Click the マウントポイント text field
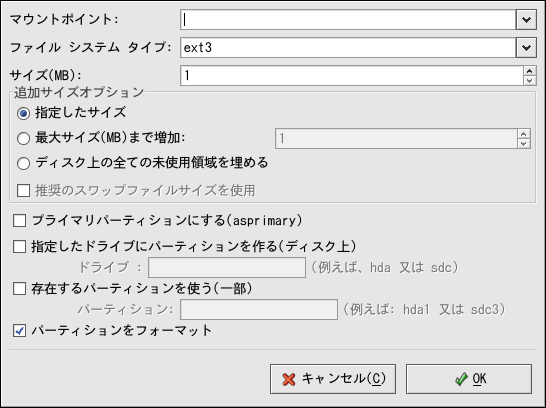 [x=348, y=19]
